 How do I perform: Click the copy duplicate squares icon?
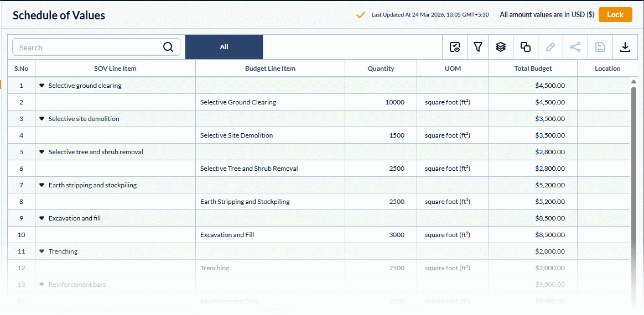(525, 47)
